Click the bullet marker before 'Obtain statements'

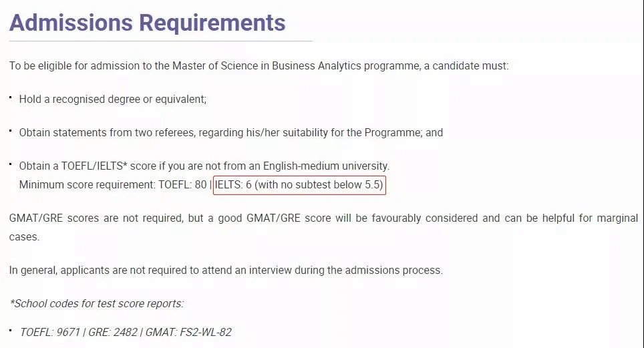click(x=10, y=131)
